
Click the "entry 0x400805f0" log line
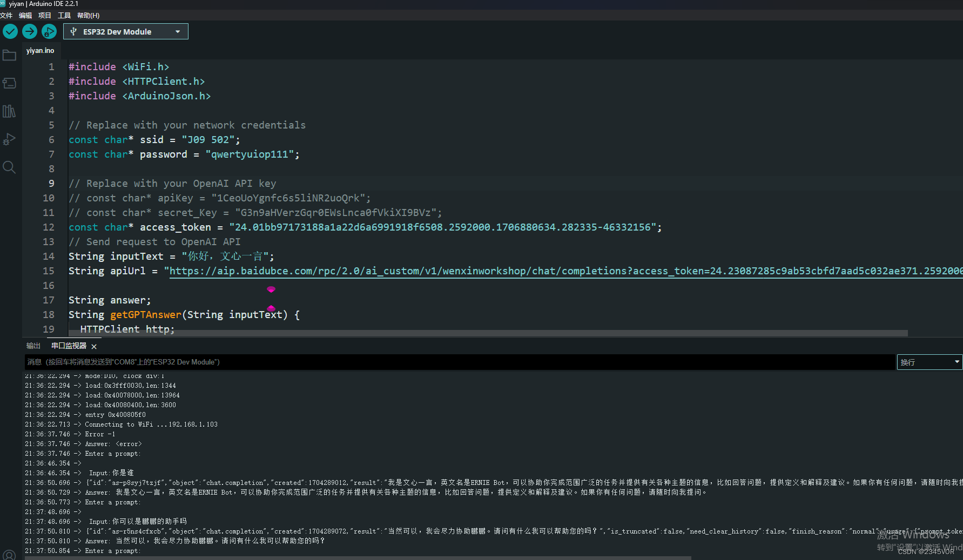[x=85, y=415]
